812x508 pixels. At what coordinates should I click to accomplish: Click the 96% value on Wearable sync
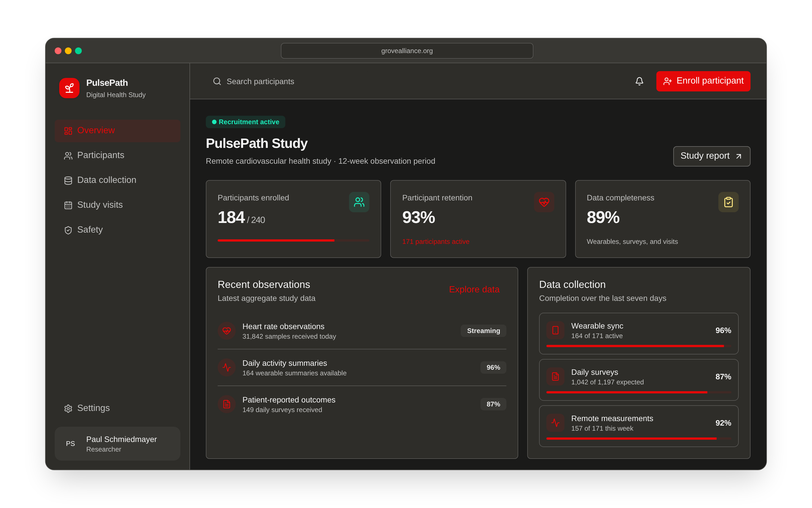[x=723, y=330]
